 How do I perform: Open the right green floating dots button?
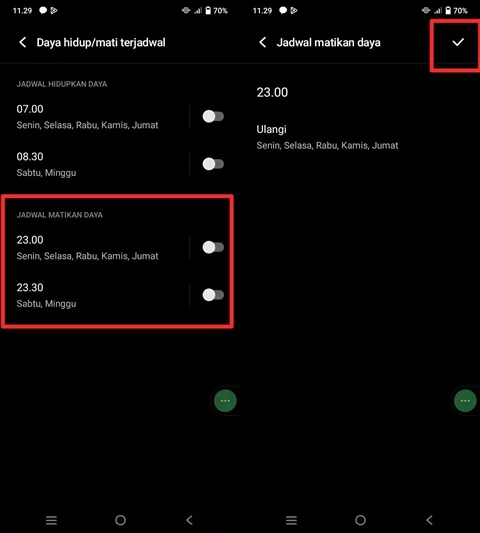465,401
